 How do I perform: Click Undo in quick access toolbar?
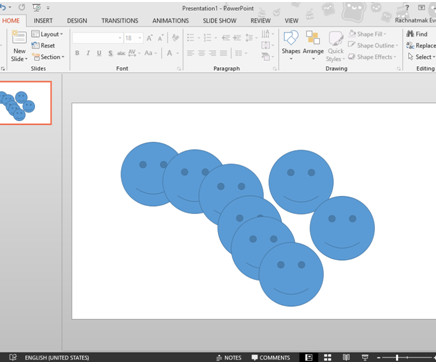(x=3, y=7)
